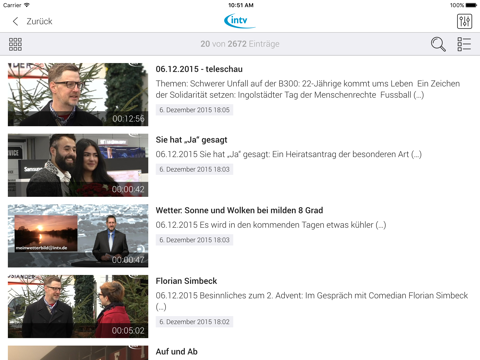Screen dimensions: 480x360
Task: Open search with magnifying glass icon
Action: tap(438, 44)
